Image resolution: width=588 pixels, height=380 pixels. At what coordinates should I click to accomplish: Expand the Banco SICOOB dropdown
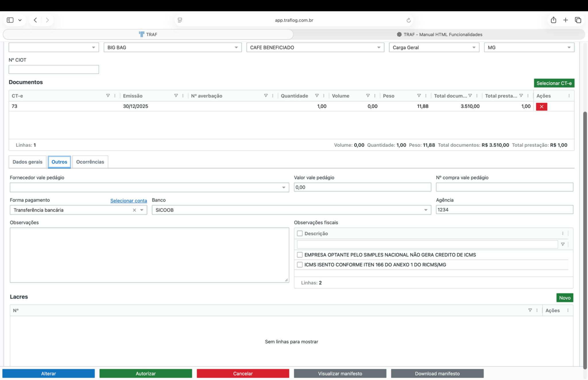tap(426, 210)
